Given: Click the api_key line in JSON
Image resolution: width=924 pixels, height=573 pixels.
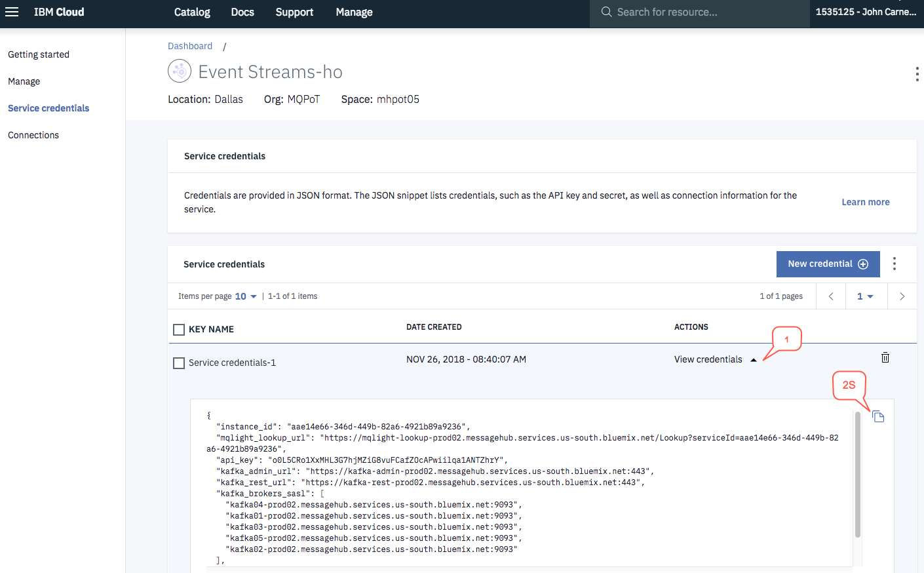Looking at the screenshot, I should tap(362, 460).
